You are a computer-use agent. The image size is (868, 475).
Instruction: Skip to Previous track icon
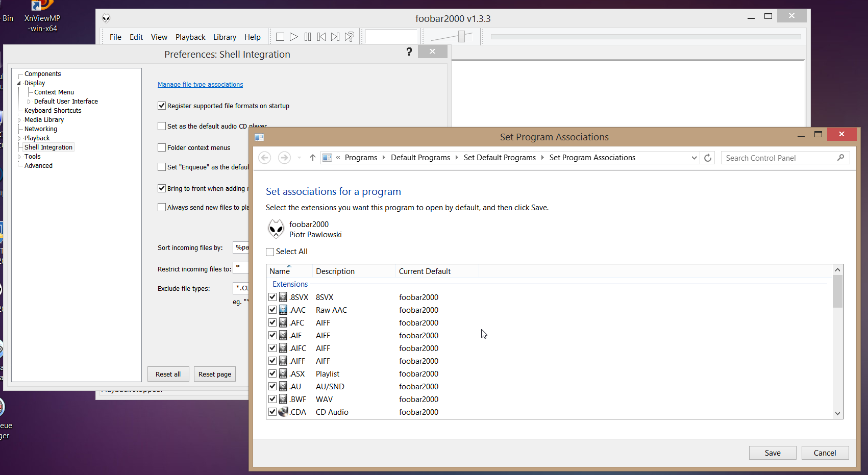[321, 37]
